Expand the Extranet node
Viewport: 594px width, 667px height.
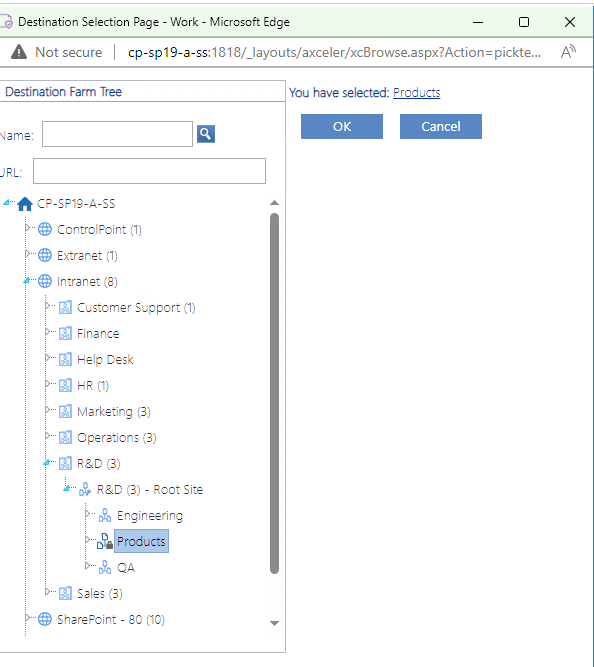[x=28, y=254]
